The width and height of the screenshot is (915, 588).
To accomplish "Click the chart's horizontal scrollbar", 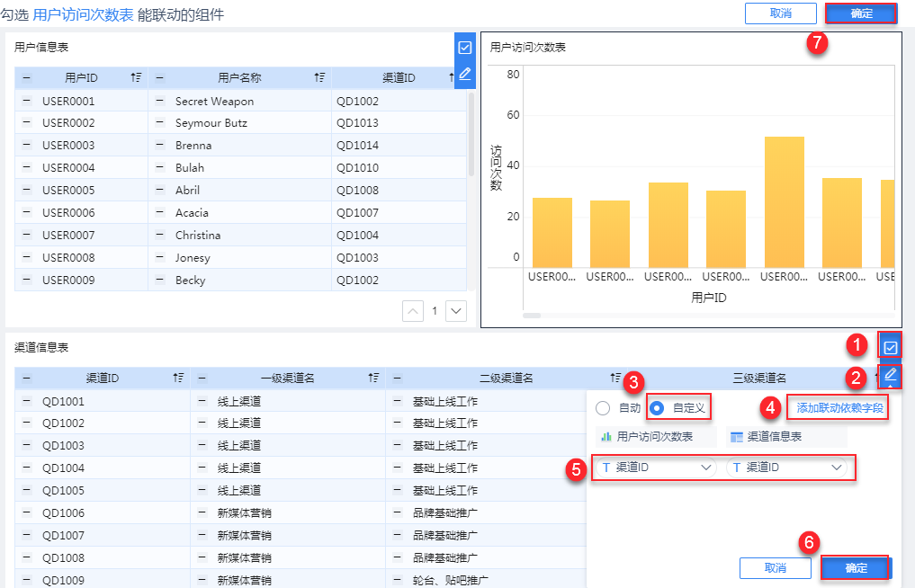I will pyautogui.click(x=532, y=316).
